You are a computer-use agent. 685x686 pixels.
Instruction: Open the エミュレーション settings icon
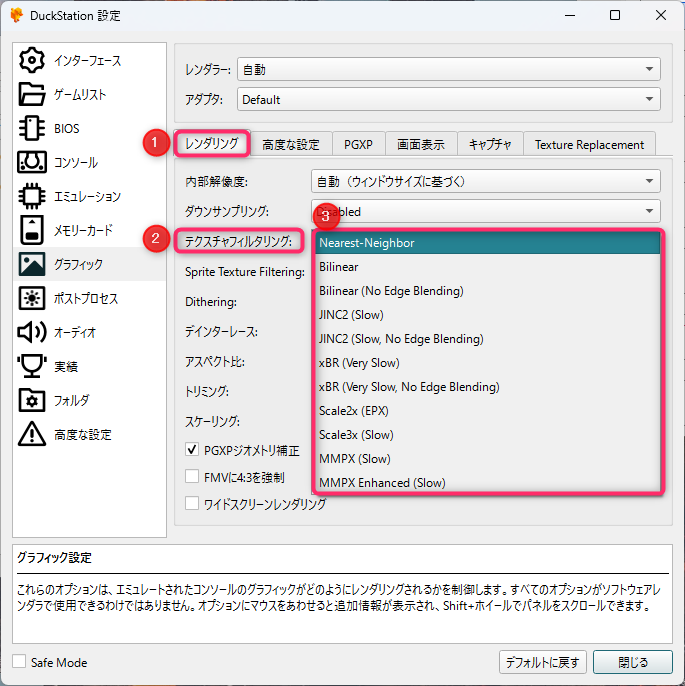(32, 197)
